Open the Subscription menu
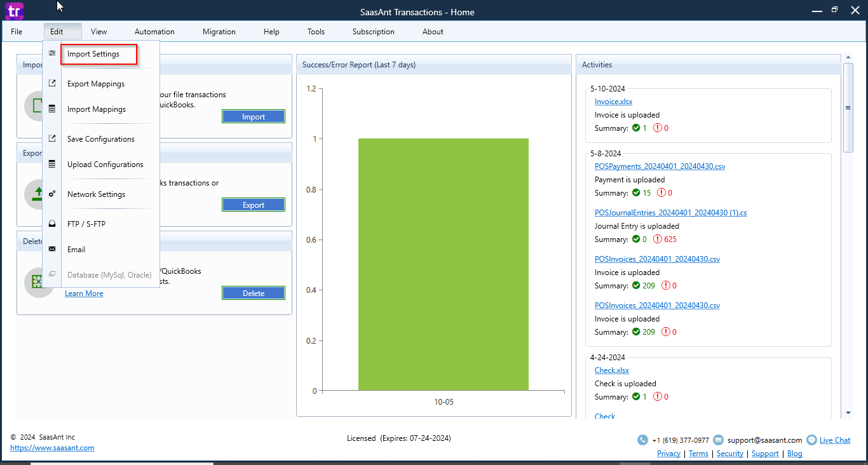 coord(374,32)
